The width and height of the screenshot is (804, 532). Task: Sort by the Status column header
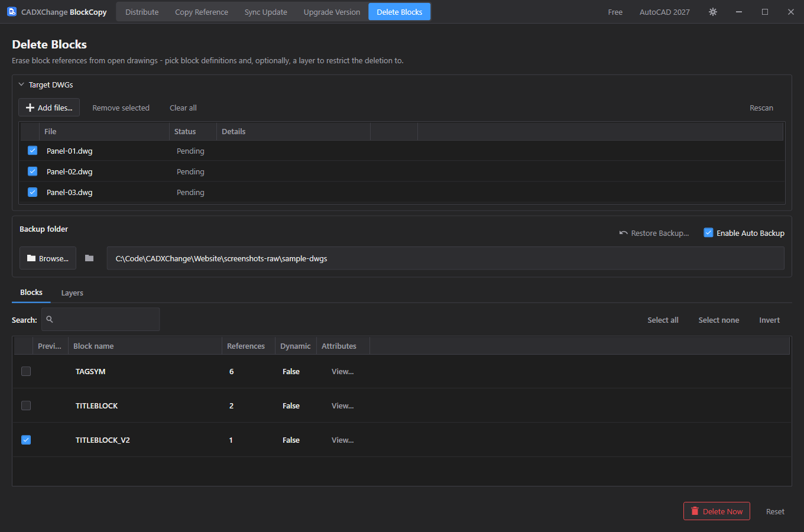[193, 131]
